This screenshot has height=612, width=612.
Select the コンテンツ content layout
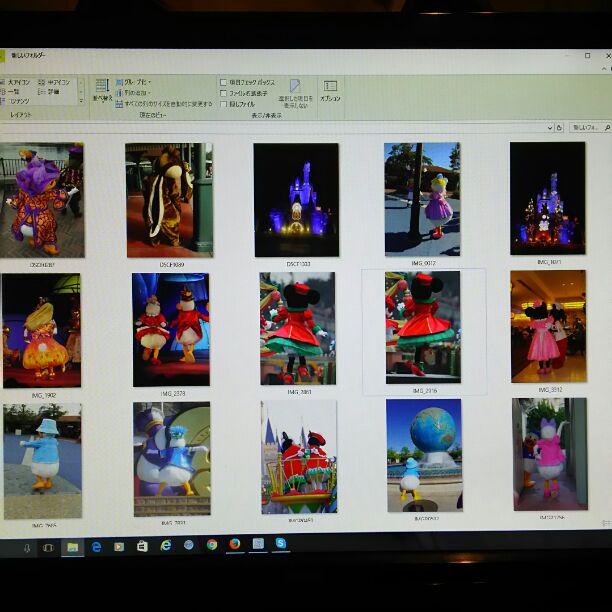tap(16, 101)
